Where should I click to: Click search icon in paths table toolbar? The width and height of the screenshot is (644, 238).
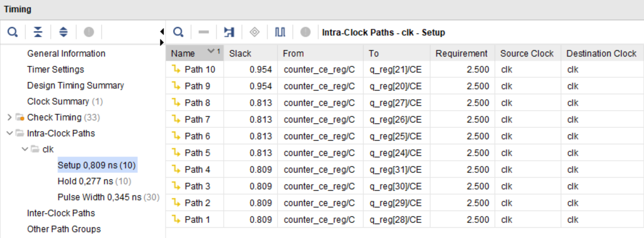point(178,32)
